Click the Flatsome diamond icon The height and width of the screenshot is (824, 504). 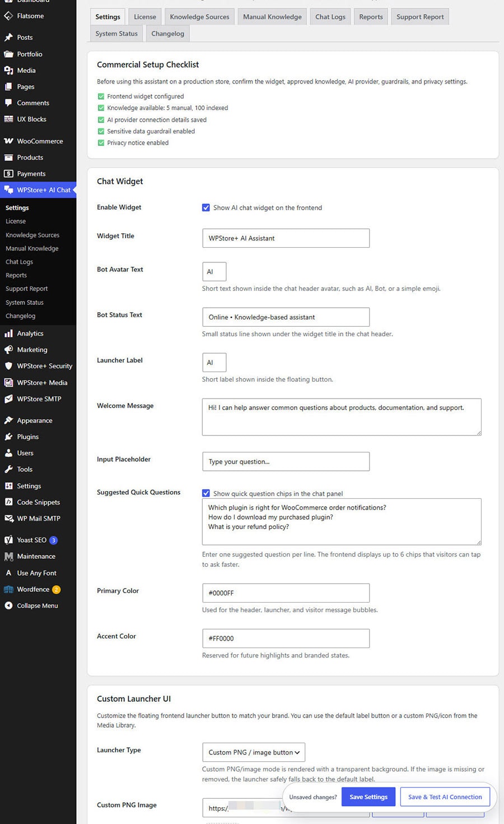click(x=8, y=16)
